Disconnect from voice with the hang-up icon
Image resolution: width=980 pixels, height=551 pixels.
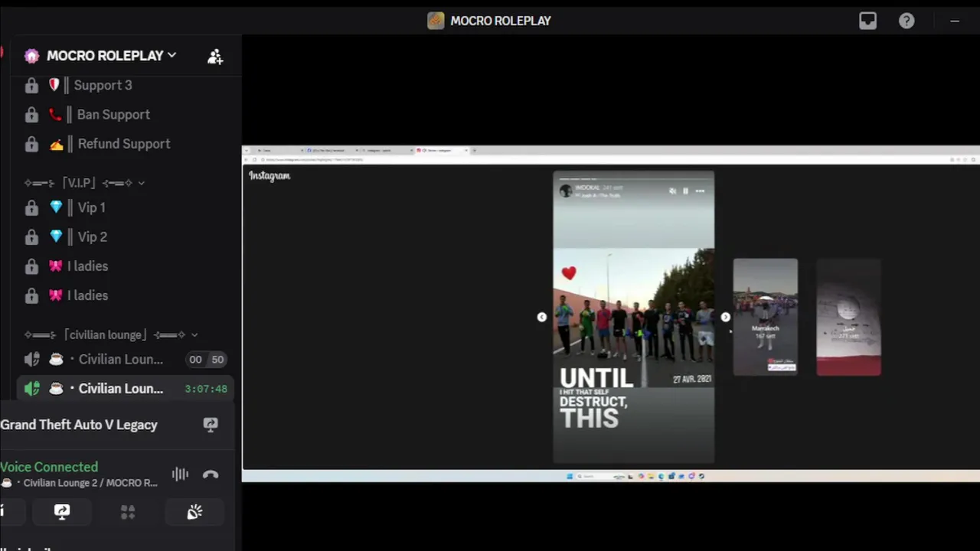tap(211, 474)
